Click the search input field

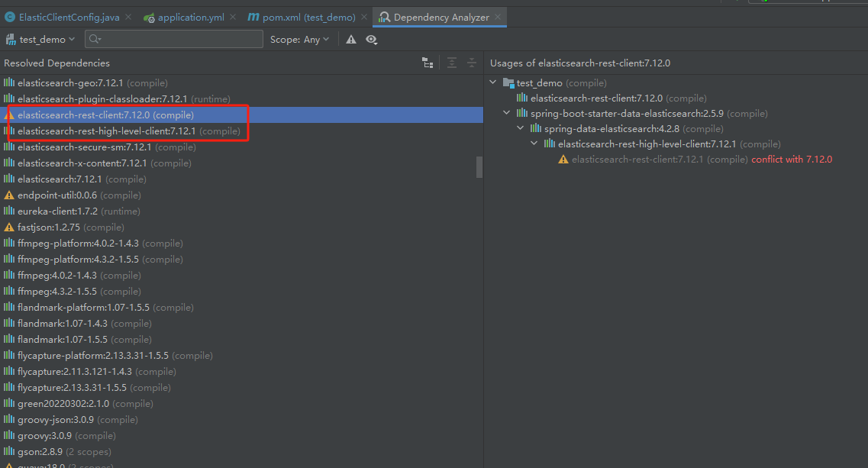pos(176,39)
